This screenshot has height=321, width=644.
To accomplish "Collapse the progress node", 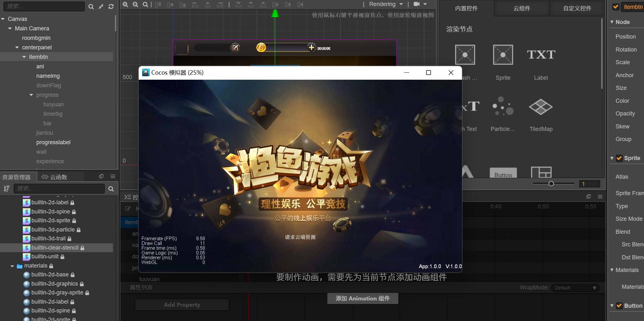I will click(31, 95).
